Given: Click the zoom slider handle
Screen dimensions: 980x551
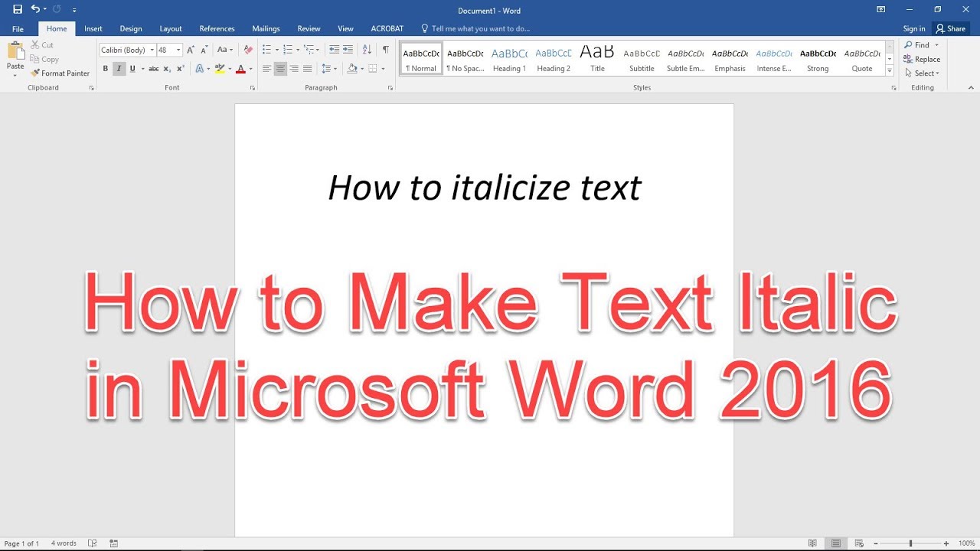Looking at the screenshot, I should pyautogui.click(x=910, y=543).
